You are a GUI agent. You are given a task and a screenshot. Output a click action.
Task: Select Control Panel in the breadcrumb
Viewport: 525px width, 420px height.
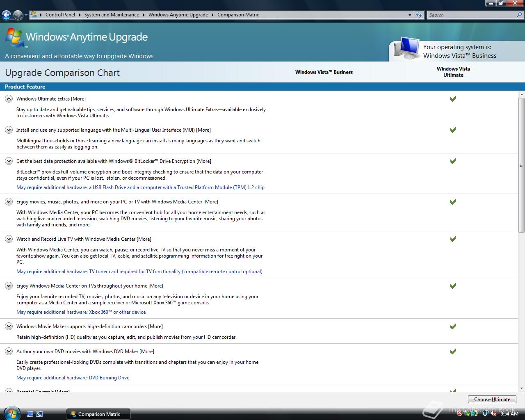[x=60, y=15]
